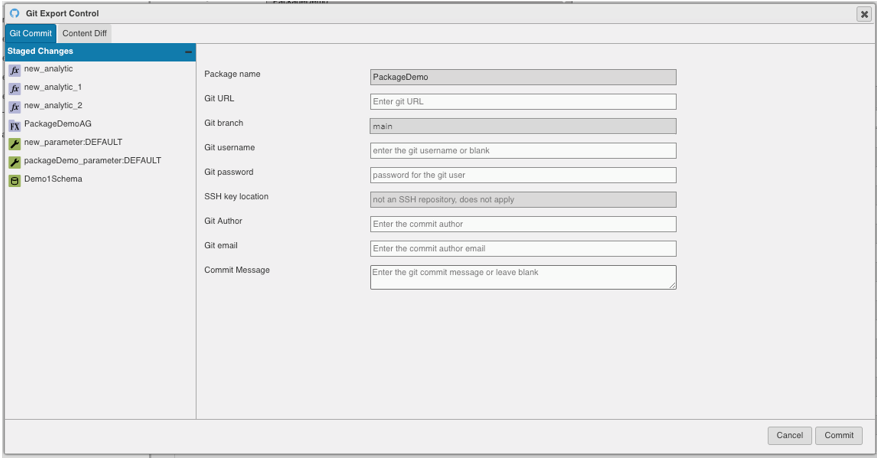Click the Git Export Control title text

62,13
